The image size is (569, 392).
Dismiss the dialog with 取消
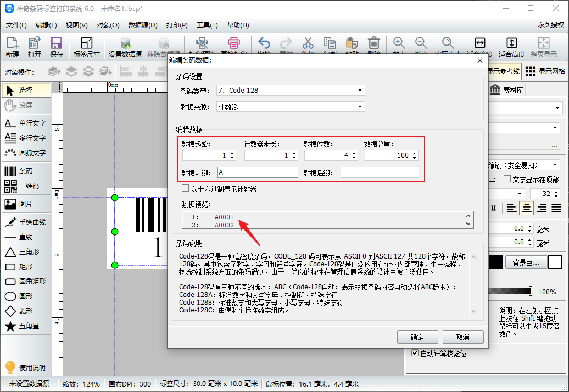(x=463, y=337)
